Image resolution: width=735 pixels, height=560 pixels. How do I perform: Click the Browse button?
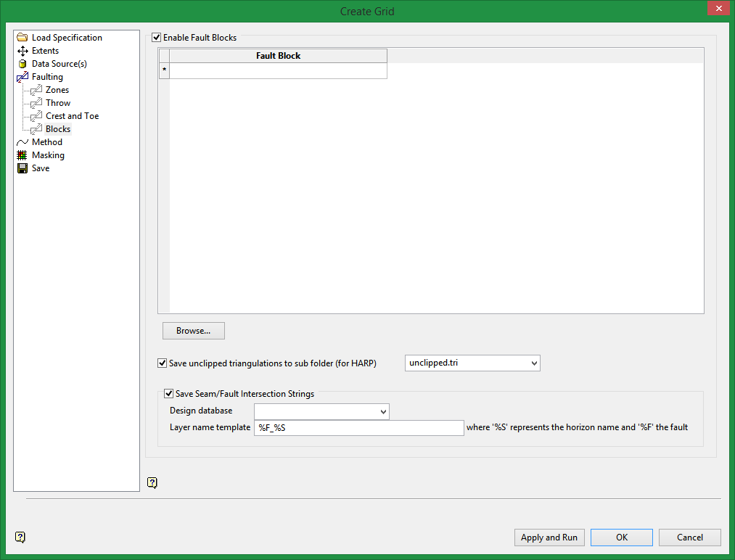click(193, 330)
